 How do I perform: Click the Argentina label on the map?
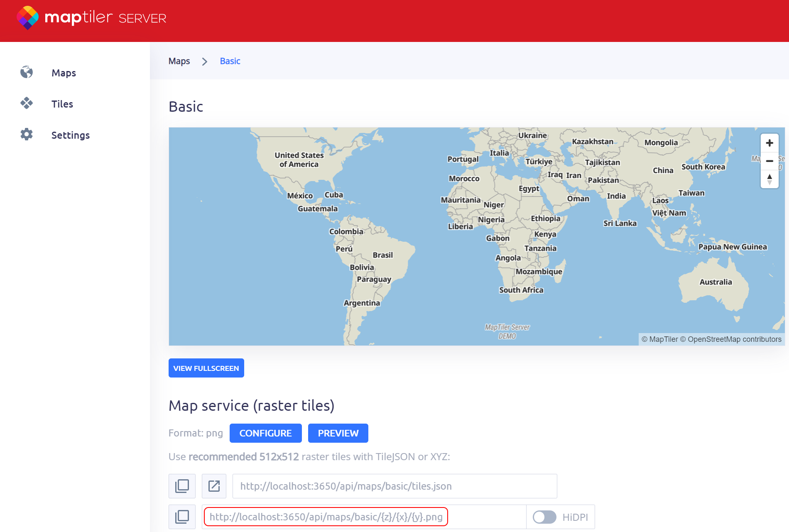[x=362, y=303]
